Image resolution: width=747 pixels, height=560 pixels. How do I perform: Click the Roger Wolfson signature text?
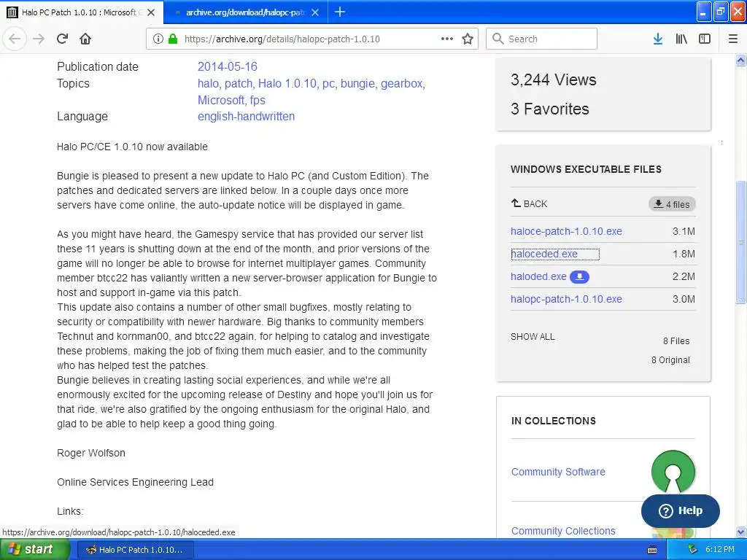[91, 453]
